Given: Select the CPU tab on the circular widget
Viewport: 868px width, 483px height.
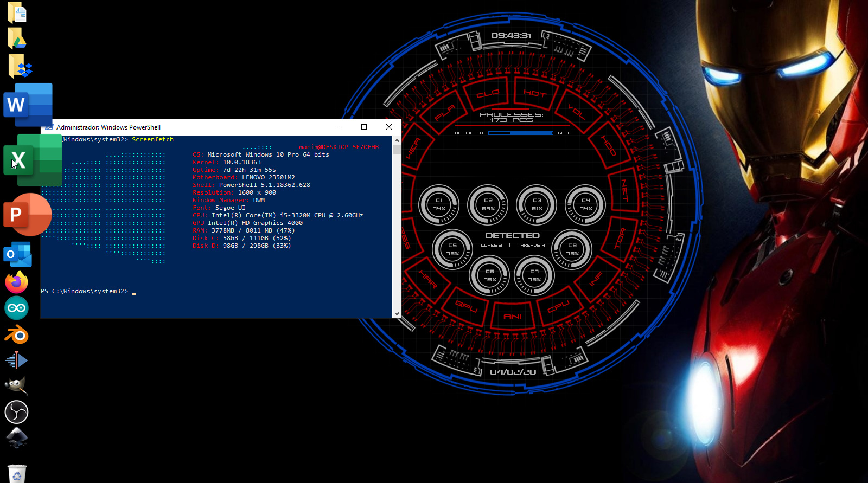Looking at the screenshot, I should (558, 307).
